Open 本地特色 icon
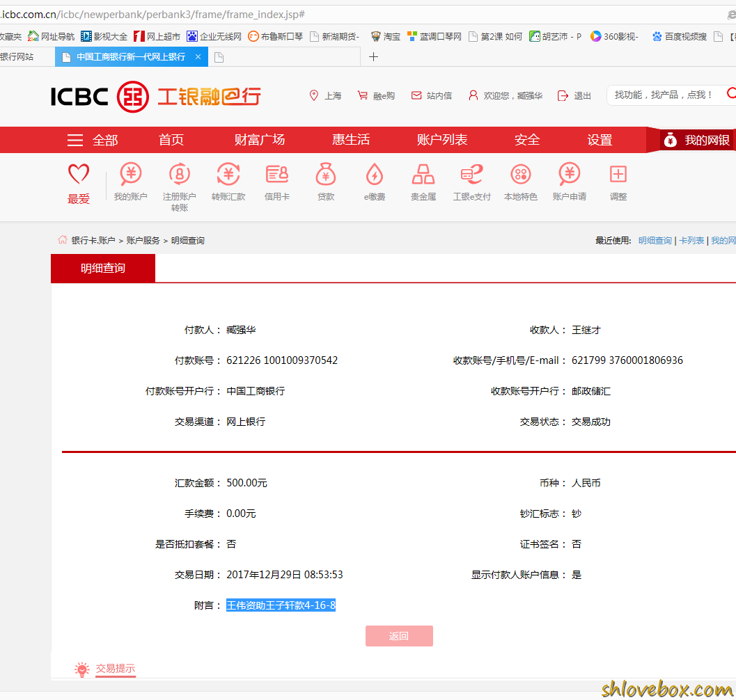The width and height of the screenshot is (736, 700). tap(521, 174)
